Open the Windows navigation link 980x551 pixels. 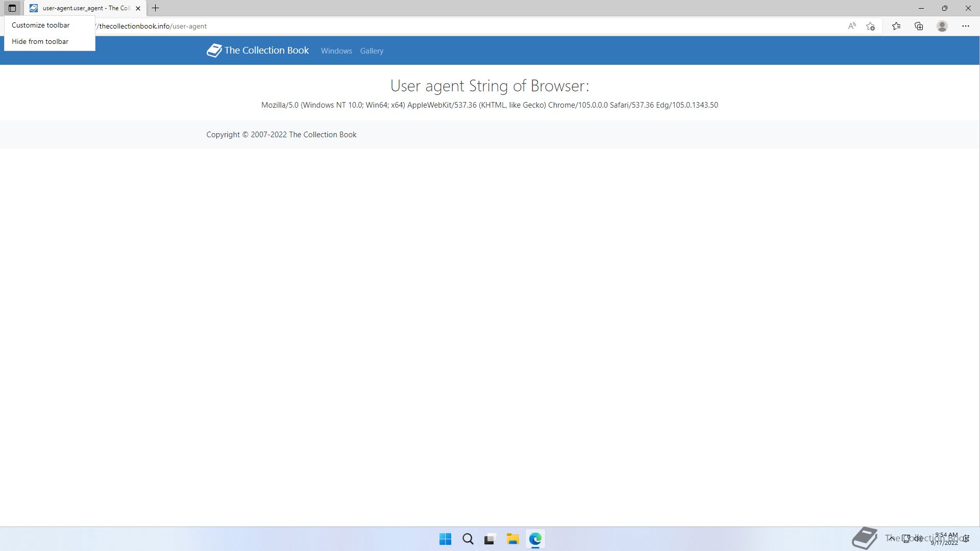(x=336, y=51)
